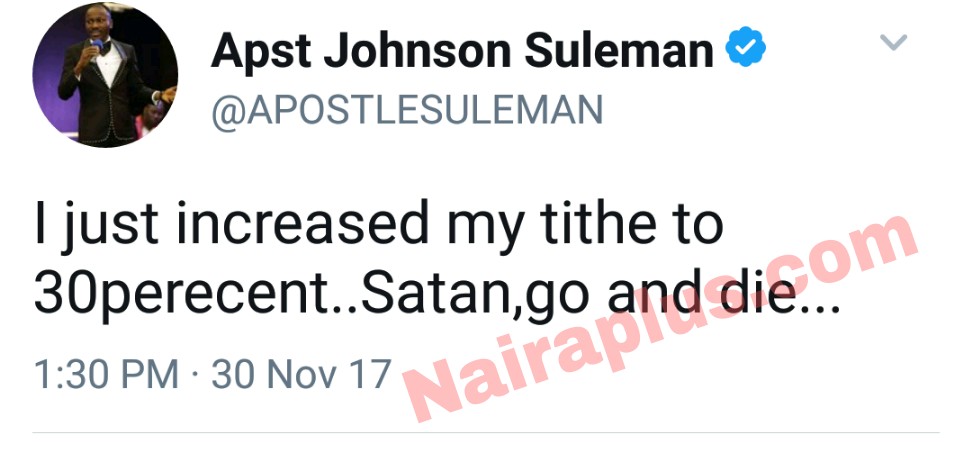
Task: Open the tweet options chevron menu
Action: point(893,42)
